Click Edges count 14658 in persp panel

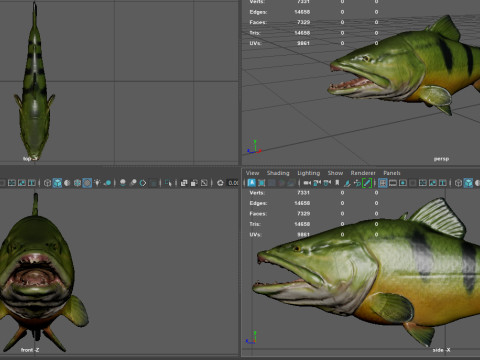(x=302, y=12)
